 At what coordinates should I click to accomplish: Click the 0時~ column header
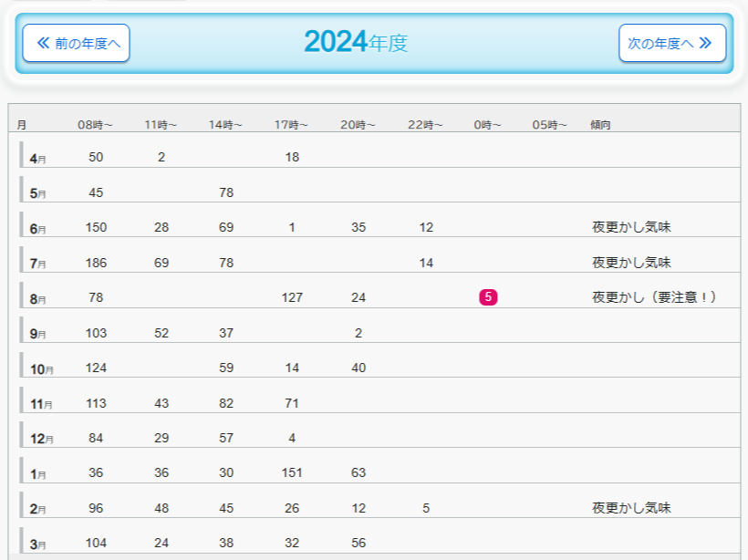pyautogui.click(x=487, y=125)
